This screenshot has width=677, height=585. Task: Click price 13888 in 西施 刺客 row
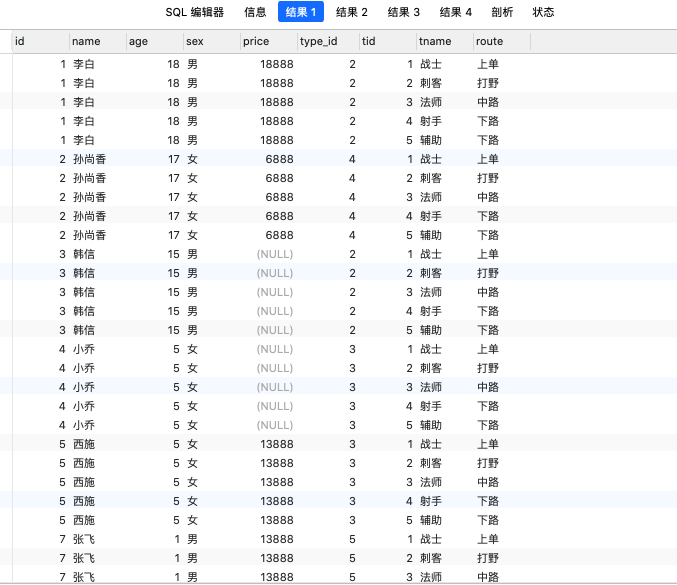click(277, 463)
